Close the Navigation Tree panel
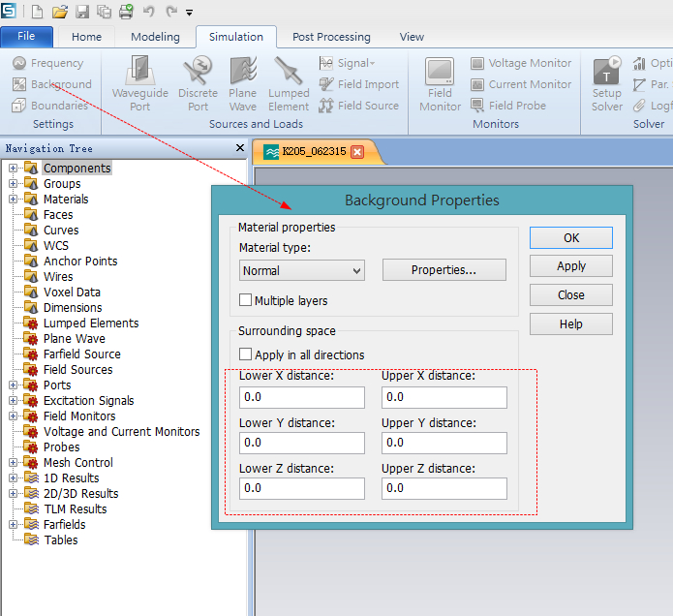The height and width of the screenshot is (616, 673). coord(240,148)
